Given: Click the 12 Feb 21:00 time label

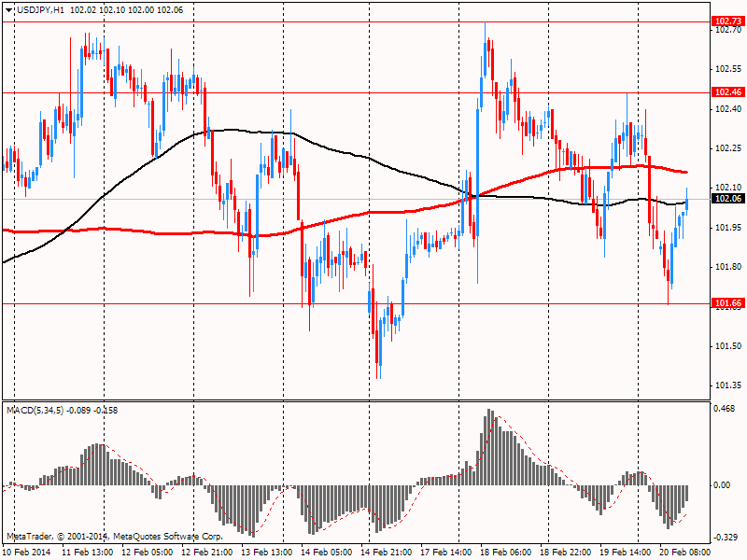Looking at the screenshot, I should 207,552.
